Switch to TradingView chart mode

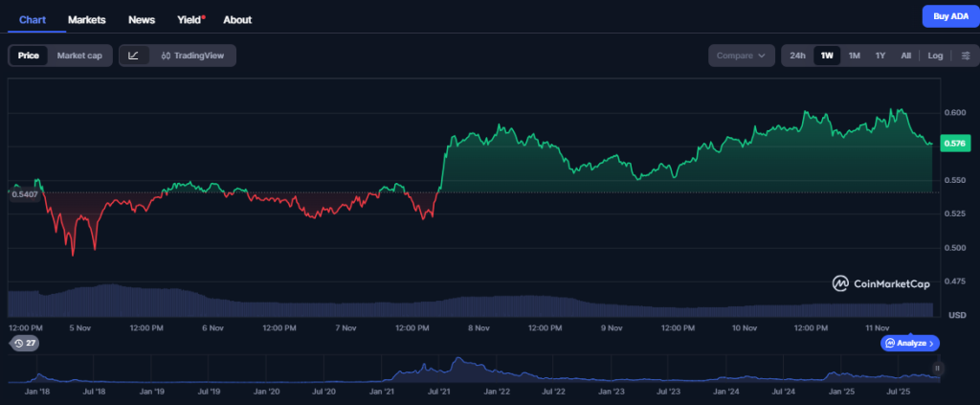click(193, 56)
